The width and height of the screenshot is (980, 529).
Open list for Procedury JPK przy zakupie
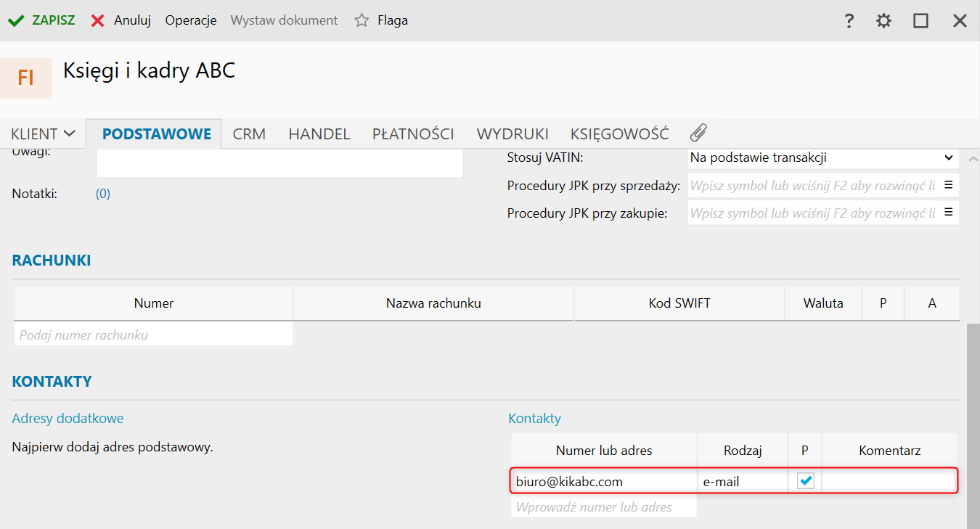point(948,213)
